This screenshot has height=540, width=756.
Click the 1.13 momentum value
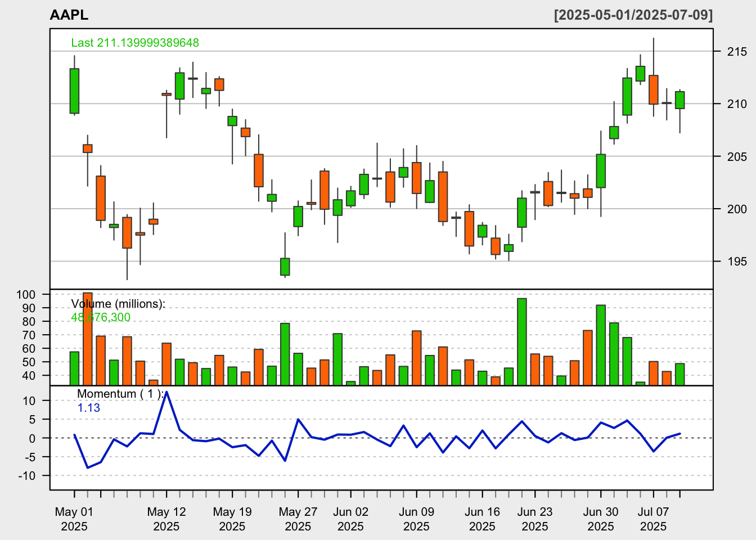click(88, 408)
